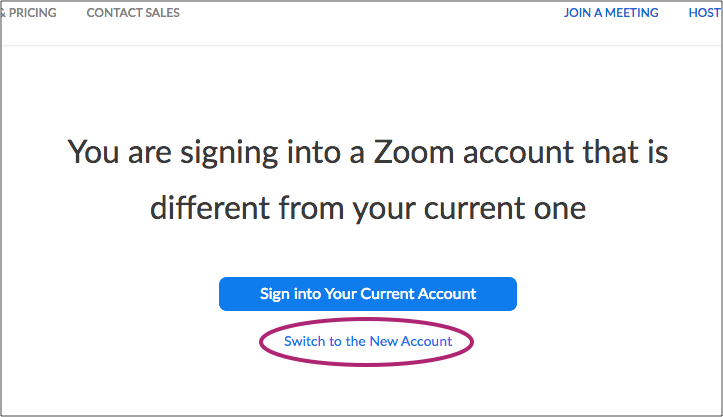This screenshot has width=723, height=417.
Task: Click the word 'SALES' in the navigation bar
Action: tap(160, 13)
